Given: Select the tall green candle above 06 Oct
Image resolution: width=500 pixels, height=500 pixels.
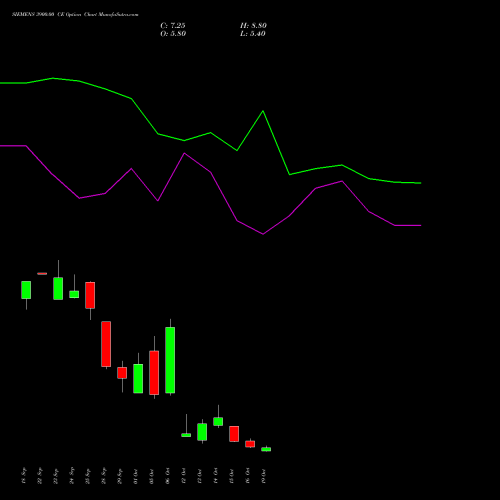Looking at the screenshot, I should click(170, 360).
